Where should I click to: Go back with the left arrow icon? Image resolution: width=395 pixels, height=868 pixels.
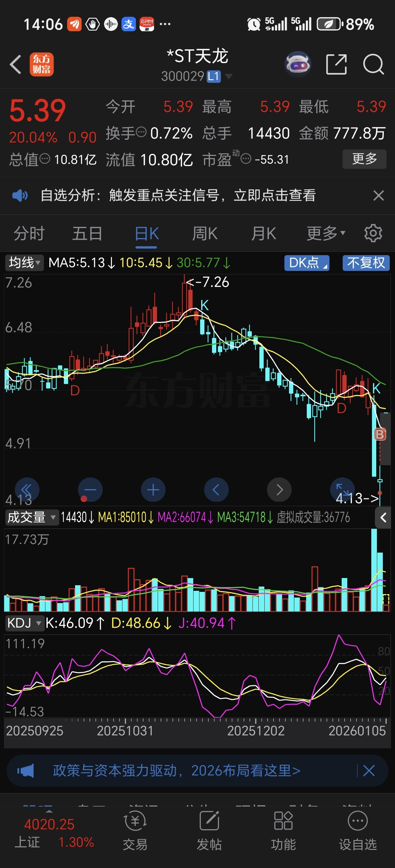[15, 64]
